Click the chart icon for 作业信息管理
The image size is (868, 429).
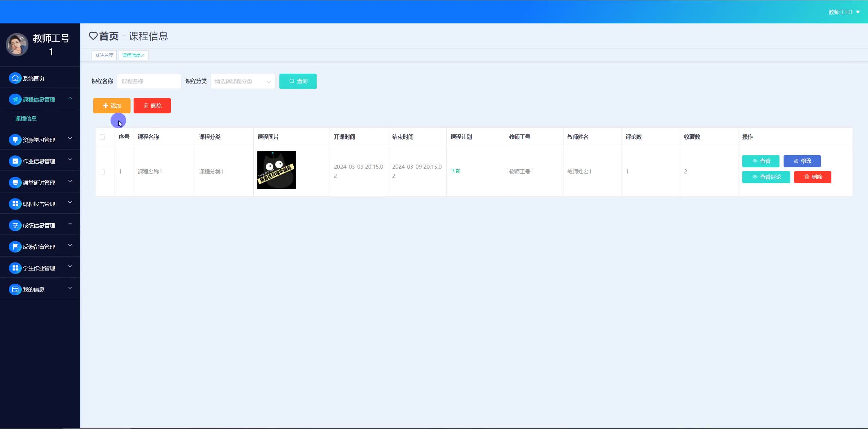pos(15,161)
